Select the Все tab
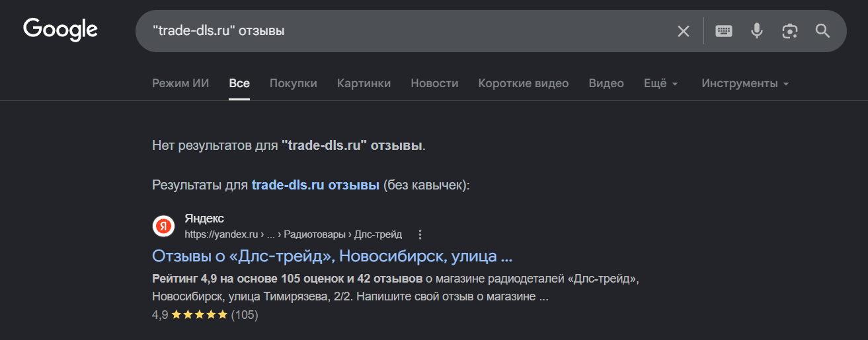 [239, 83]
